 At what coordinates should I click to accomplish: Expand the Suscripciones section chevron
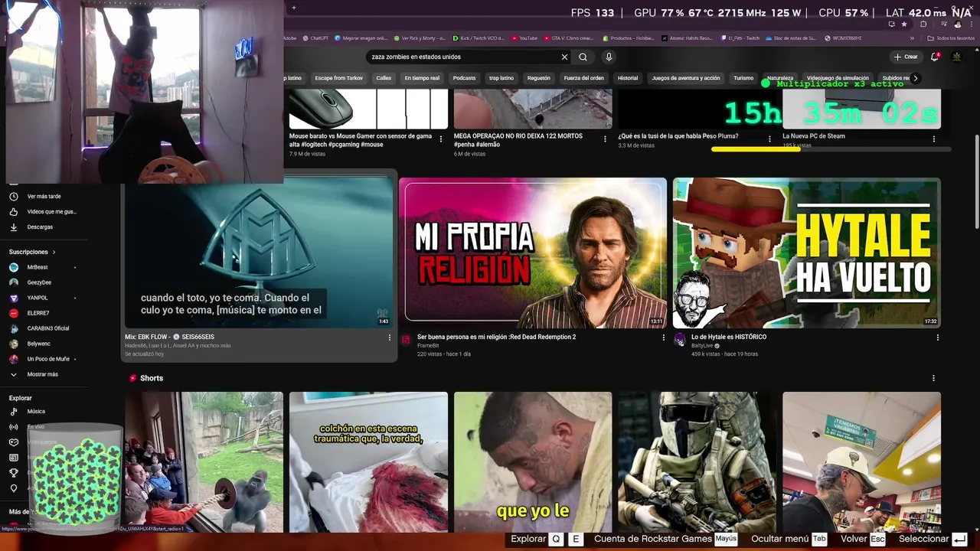(x=54, y=252)
